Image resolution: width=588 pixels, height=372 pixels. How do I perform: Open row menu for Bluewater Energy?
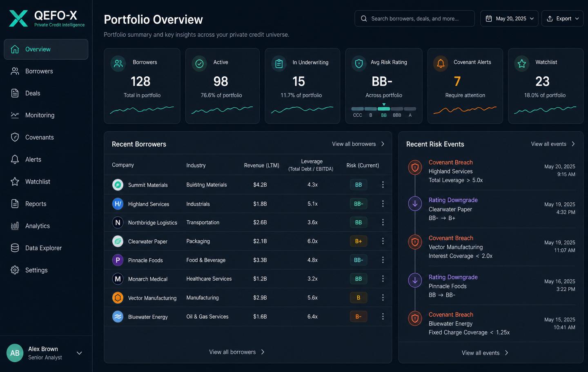click(383, 317)
